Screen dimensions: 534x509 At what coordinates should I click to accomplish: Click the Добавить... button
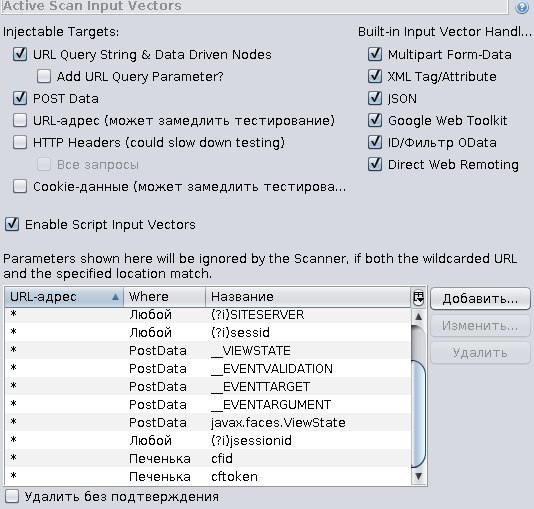click(480, 299)
